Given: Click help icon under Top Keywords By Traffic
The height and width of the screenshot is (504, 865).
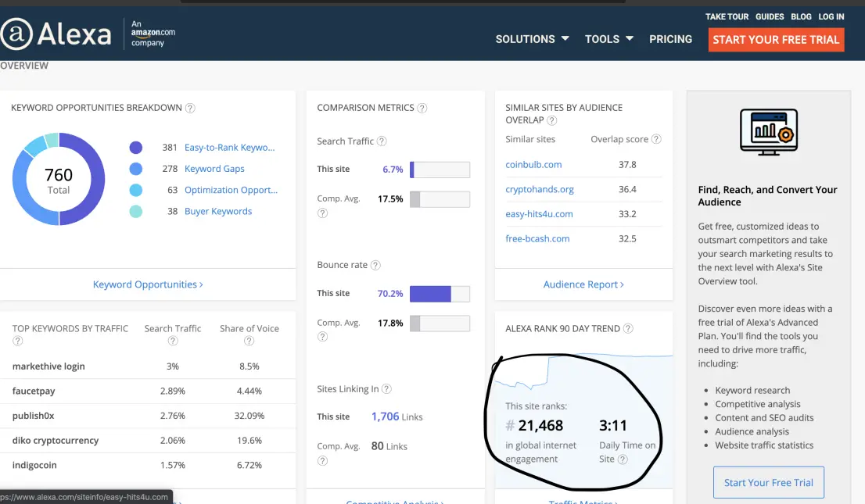Looking at the screenshot, I should click(x=18, y=341).
